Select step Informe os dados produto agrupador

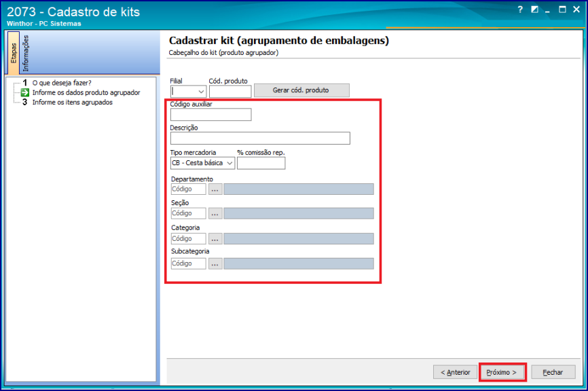point(86,92)
